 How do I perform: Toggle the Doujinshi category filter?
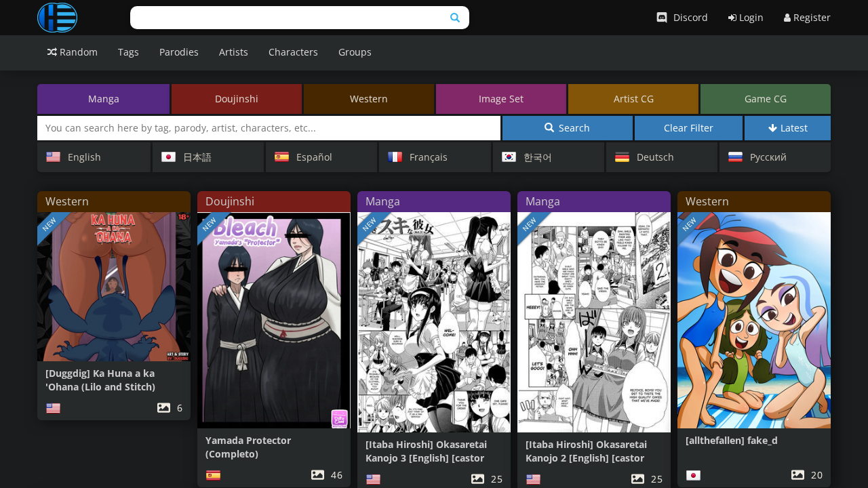coord(237,99)
